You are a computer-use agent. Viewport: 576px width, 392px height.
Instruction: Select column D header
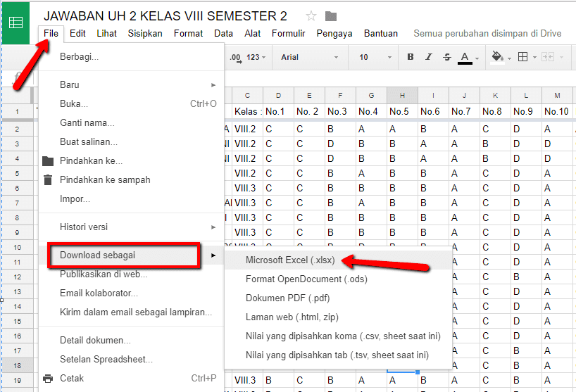(278, 96)
